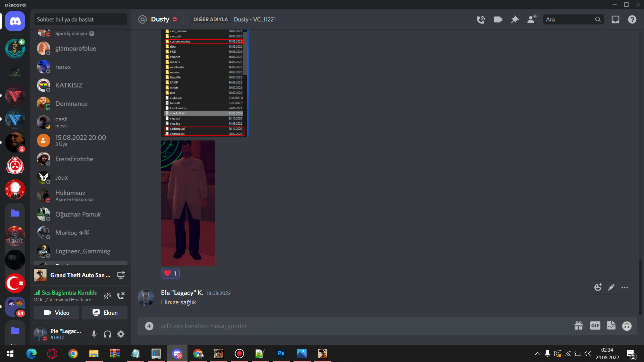
Task: Open Discord help
Action: click(632, 19)
